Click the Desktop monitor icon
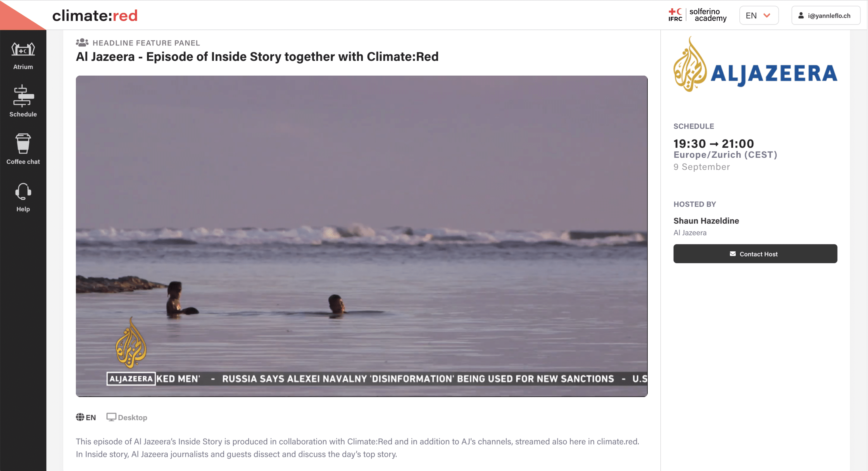 tap(111, 417)
